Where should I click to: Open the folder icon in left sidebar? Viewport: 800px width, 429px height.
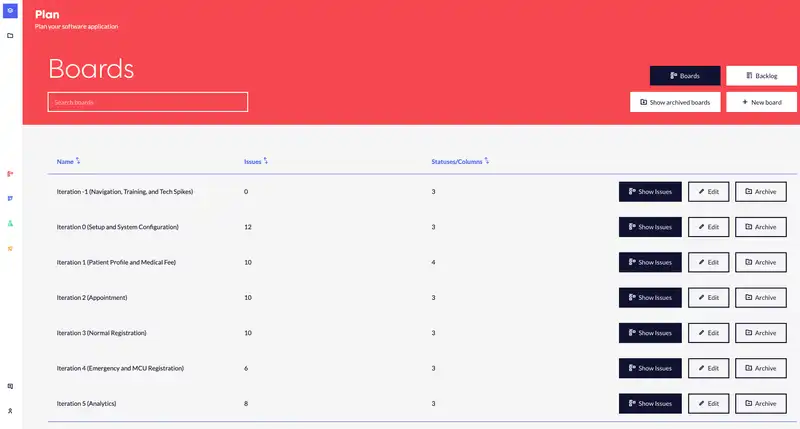click(x=10, y=35)
